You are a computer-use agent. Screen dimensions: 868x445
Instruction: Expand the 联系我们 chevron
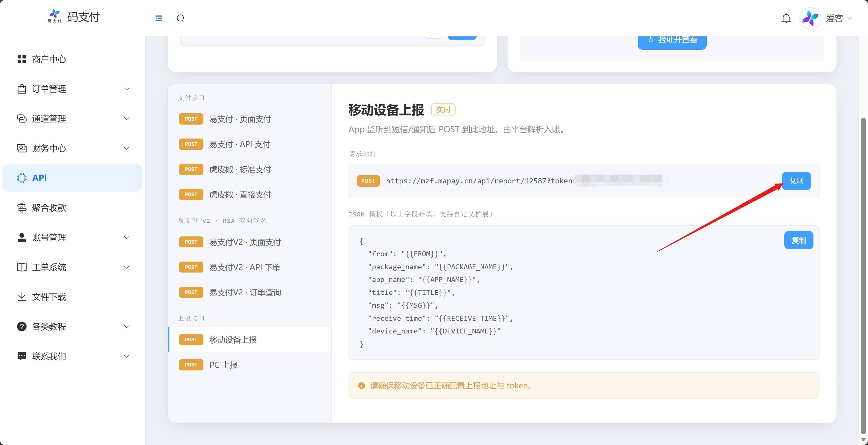127,356
